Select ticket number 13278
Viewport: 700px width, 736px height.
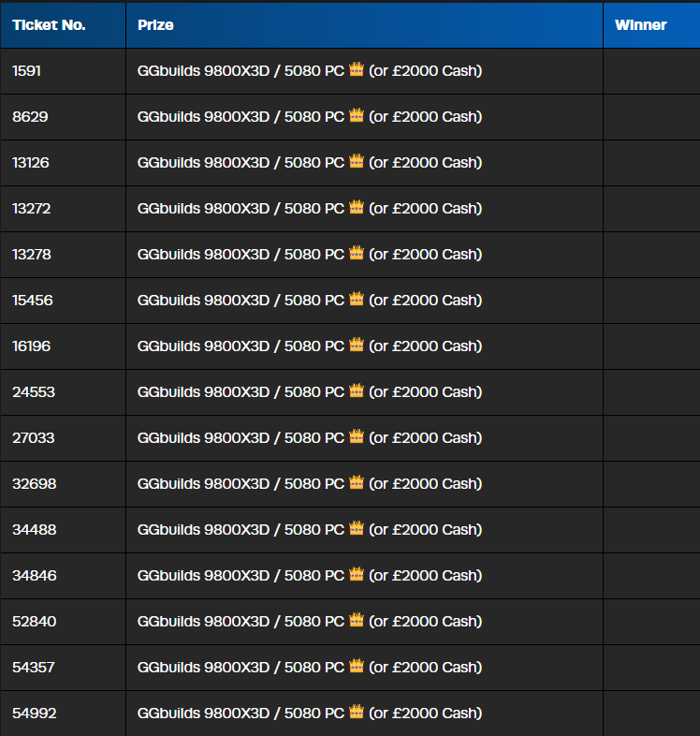[x=32, y=255]
